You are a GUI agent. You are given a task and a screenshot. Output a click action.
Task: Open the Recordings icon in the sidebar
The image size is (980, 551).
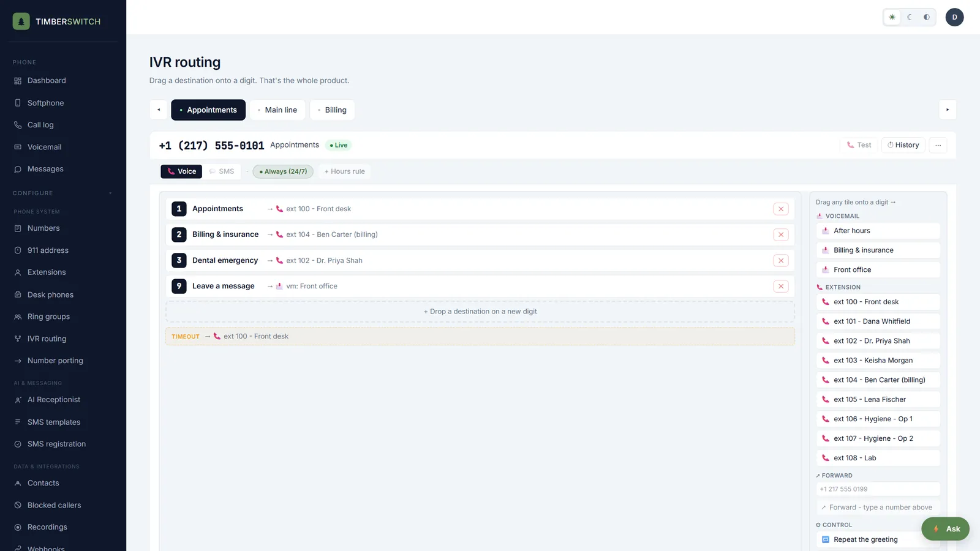pos(18,527)
